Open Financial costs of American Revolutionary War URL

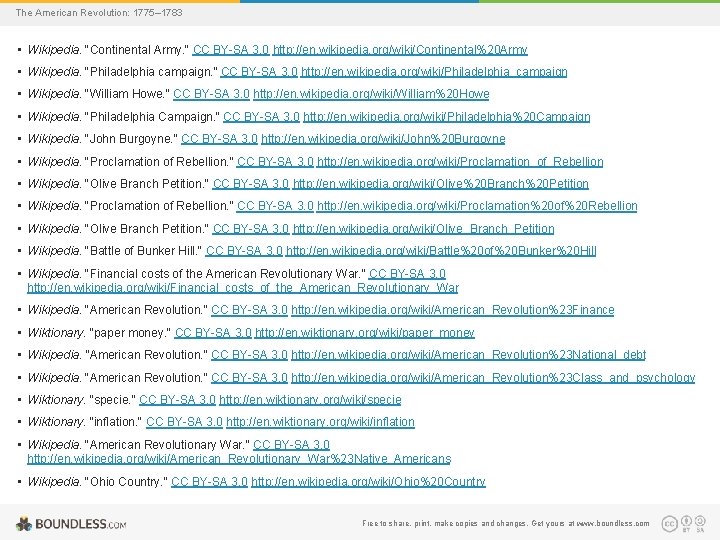pos(243,288)
